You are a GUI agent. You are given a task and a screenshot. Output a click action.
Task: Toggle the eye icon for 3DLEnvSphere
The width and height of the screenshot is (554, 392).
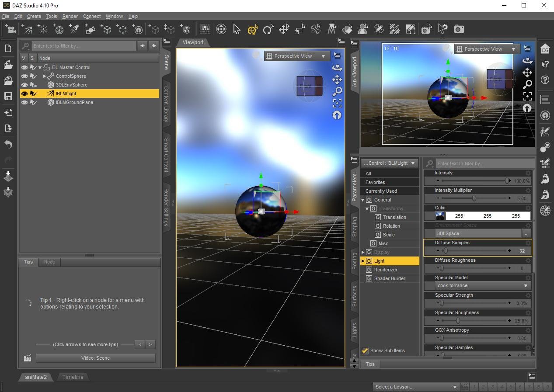point(24,85)
